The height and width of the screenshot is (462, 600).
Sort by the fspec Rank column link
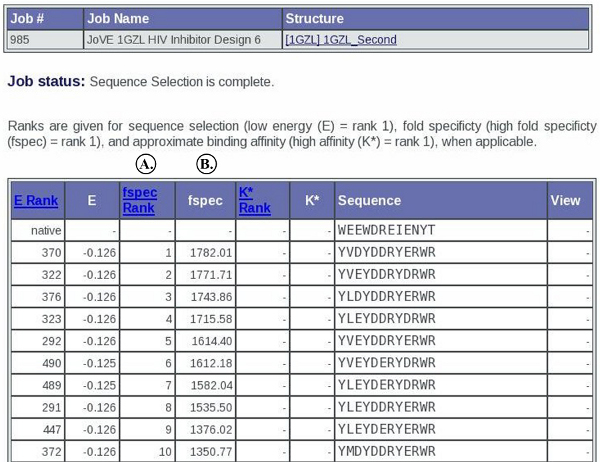(x=140, y=200)
